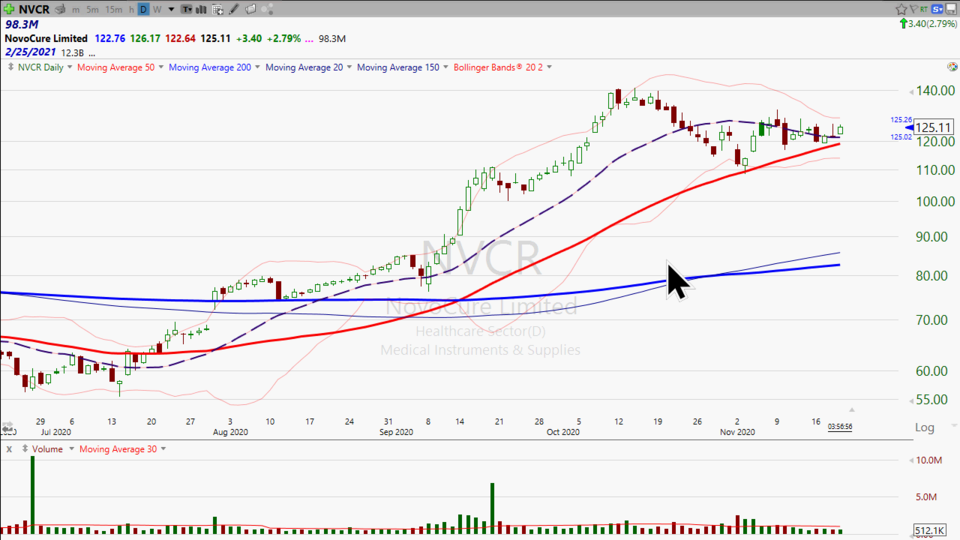960x540 pixels.
Task: Click the chart color palette icon
Action: pyautogui.click(x=951, y=67)
